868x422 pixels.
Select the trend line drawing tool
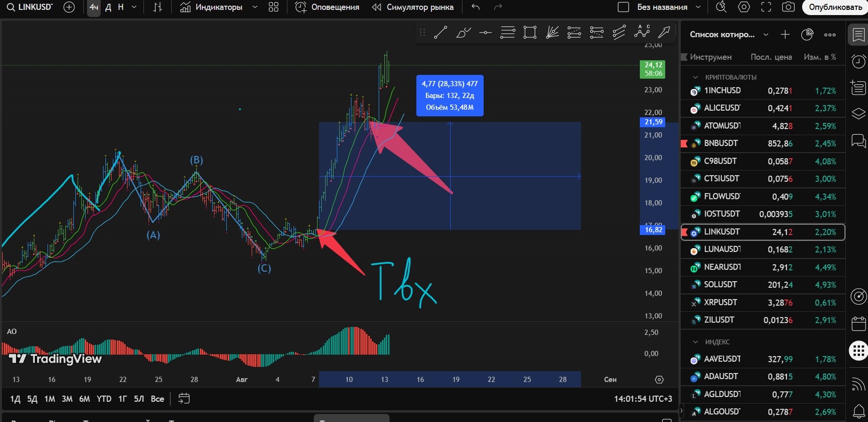tap(440, 32)
